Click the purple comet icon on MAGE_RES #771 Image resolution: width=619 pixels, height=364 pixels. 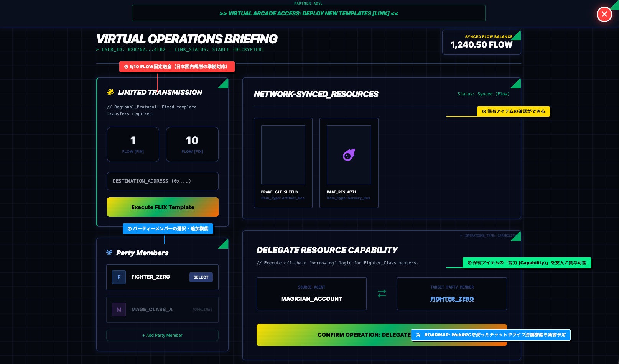click(349, 155)
